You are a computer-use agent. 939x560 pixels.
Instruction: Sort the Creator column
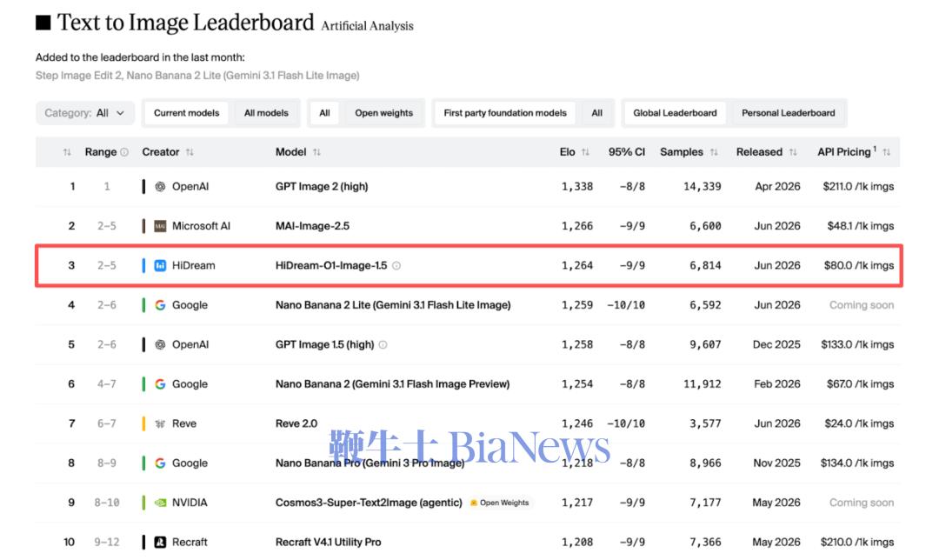190,152
